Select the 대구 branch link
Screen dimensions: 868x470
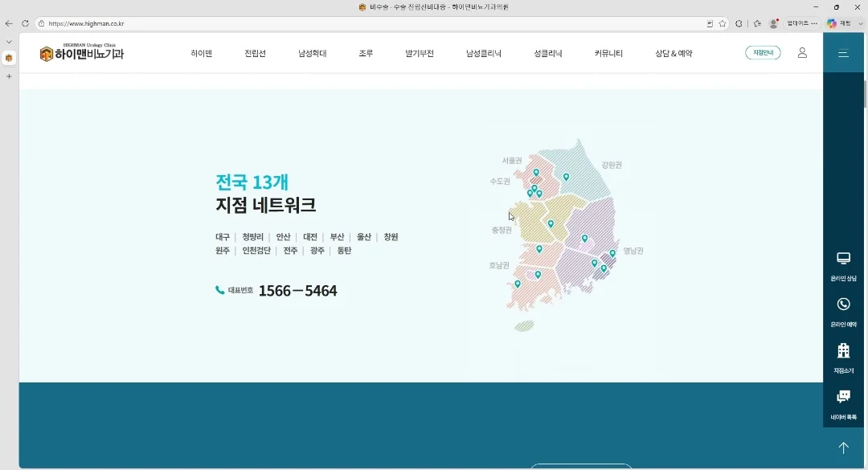[x=223, y=237]
